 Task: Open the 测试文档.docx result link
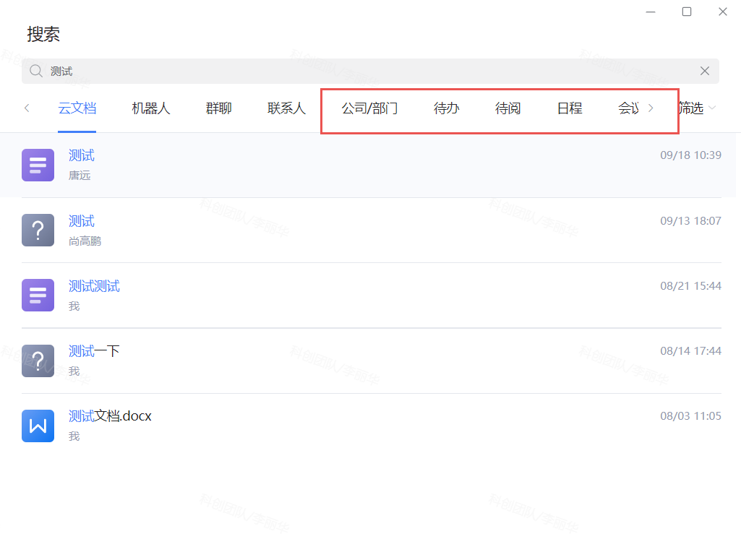(x=110, y=416)
